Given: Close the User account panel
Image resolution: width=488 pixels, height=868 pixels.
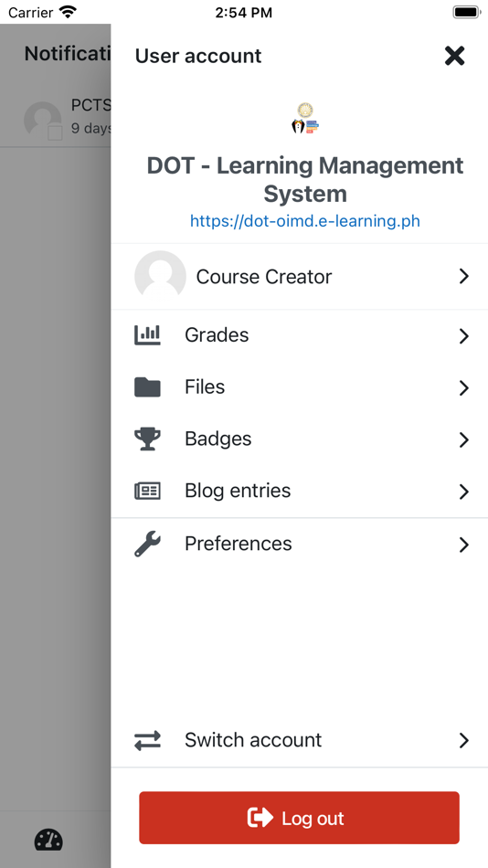Looking at the screenshot, I should [454, 56].
